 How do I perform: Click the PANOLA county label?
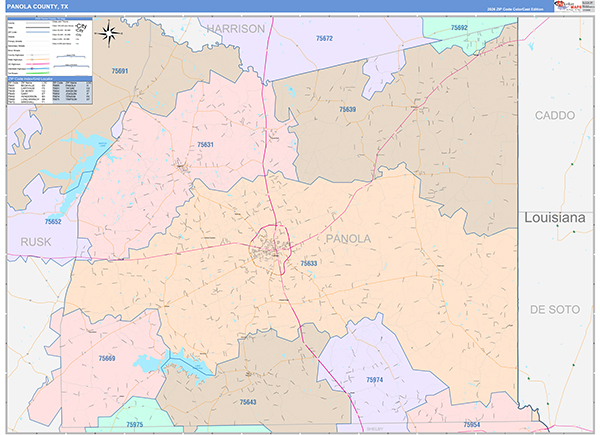tap(348, 239)
